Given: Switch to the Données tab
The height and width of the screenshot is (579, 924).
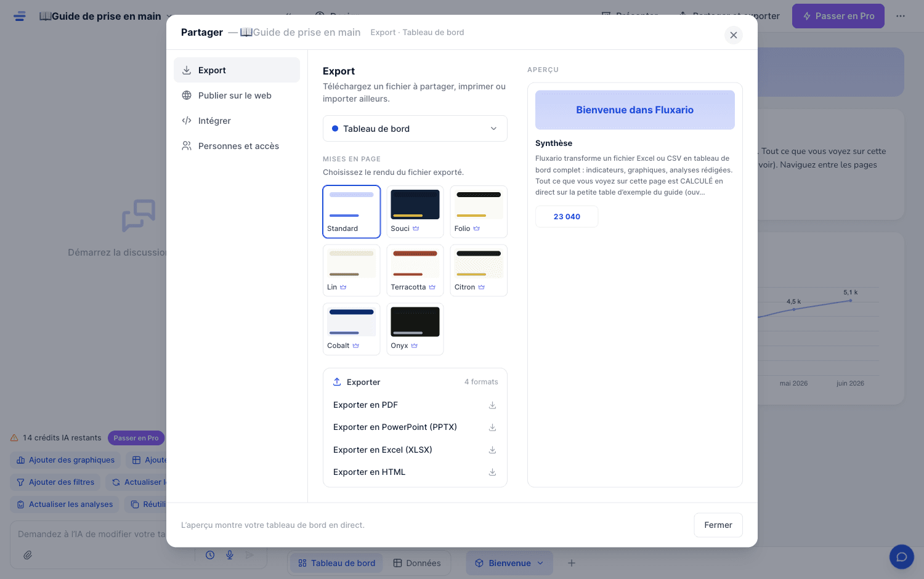Looking at the screenshot, I should coord(417,563).
